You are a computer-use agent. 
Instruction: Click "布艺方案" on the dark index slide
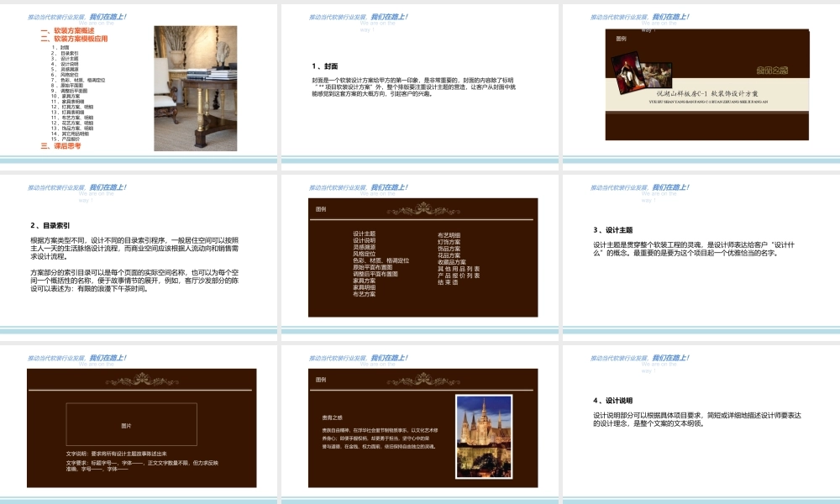(x=365, y=294)
